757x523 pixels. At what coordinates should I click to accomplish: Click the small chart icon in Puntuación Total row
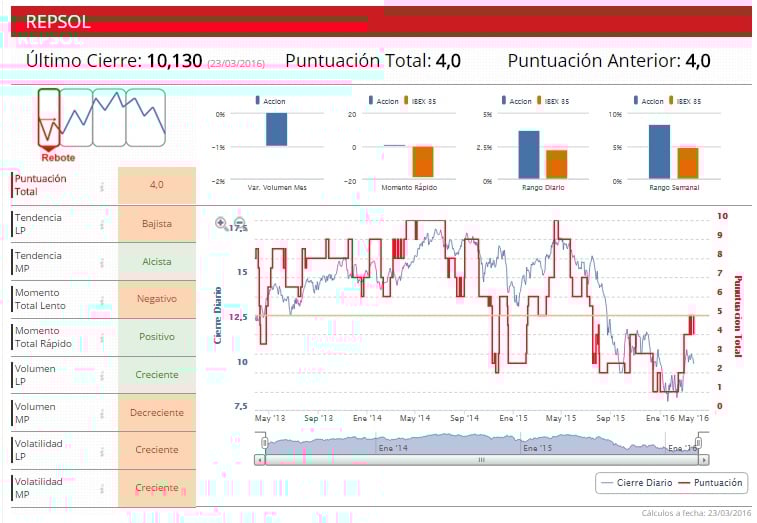point(102,186)
